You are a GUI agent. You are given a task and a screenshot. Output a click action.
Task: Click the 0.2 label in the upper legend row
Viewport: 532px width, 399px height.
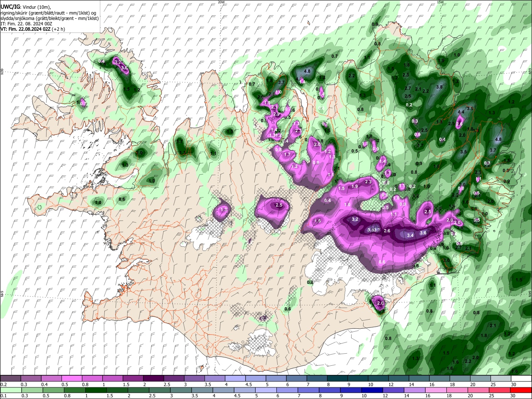tap(3, 384)
